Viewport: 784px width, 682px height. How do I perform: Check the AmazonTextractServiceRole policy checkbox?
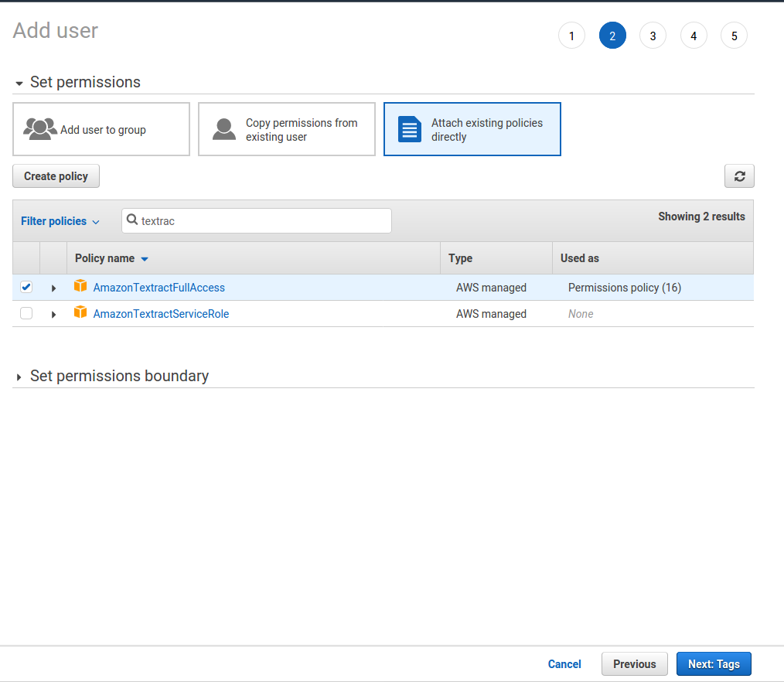26,313
